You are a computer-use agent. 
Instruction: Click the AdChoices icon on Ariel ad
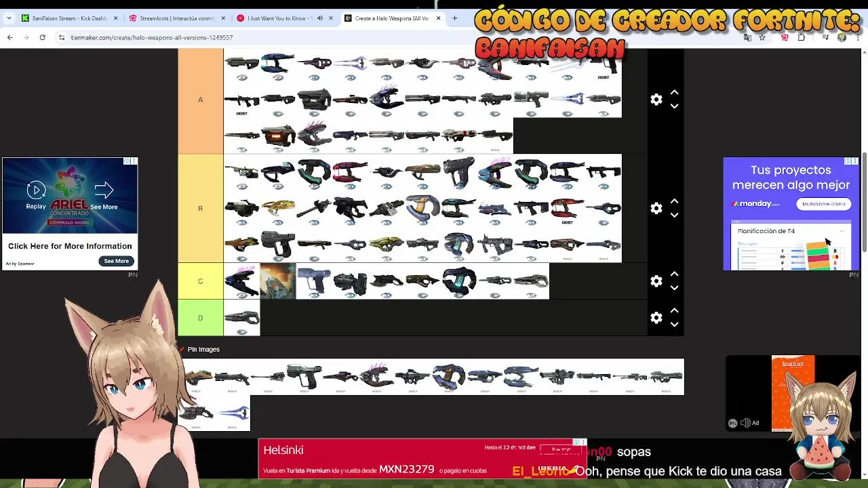click(x=127, y=161)
